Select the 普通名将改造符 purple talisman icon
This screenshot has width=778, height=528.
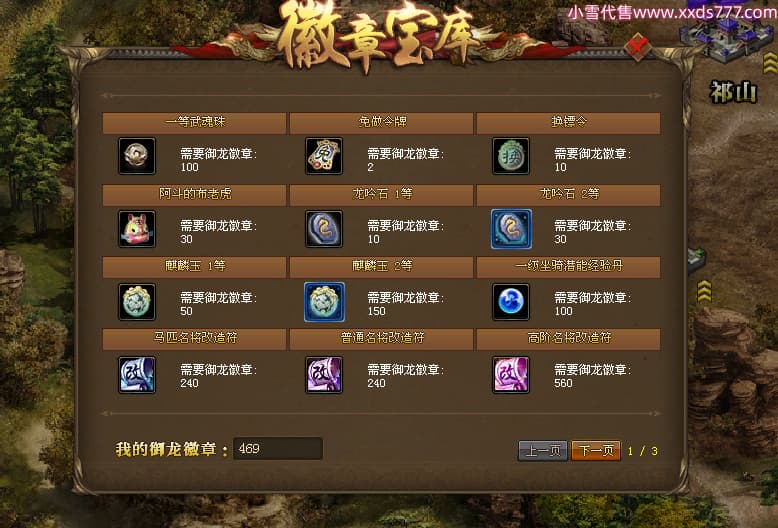tap(324, 375)
